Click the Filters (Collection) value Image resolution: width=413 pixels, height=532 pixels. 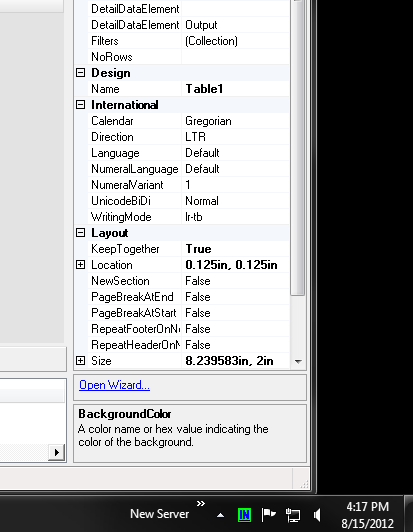[x=236, y=41]
